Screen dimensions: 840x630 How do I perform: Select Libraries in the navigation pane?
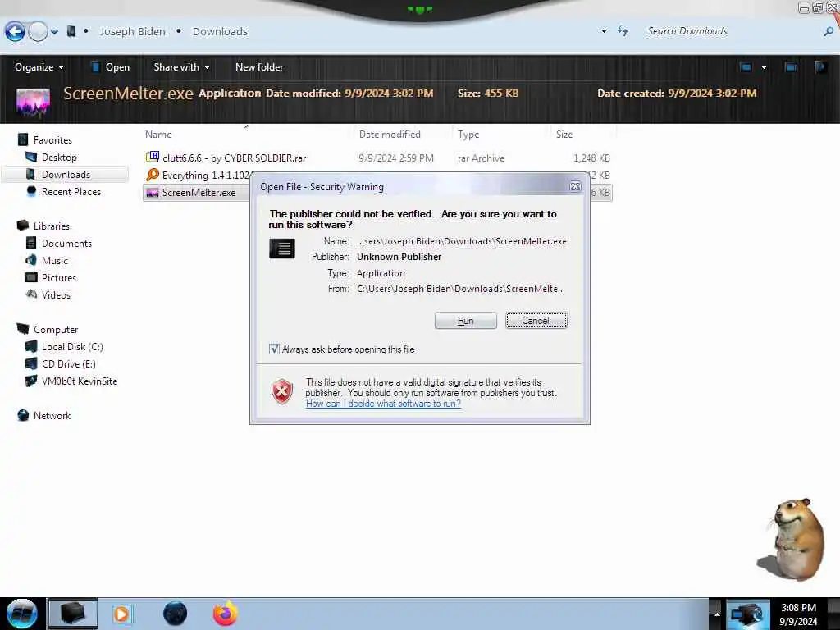point(52,226)
